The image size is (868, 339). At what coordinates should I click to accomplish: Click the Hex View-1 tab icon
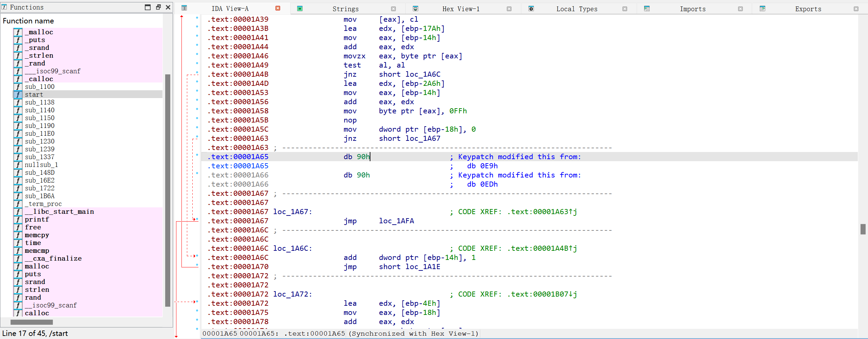[x=416, y=8]
